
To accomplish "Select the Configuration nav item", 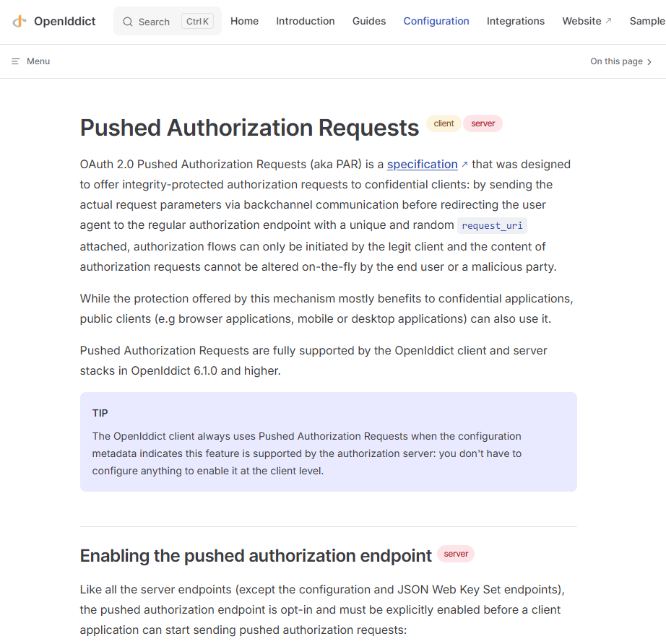I will coord(436,21).
